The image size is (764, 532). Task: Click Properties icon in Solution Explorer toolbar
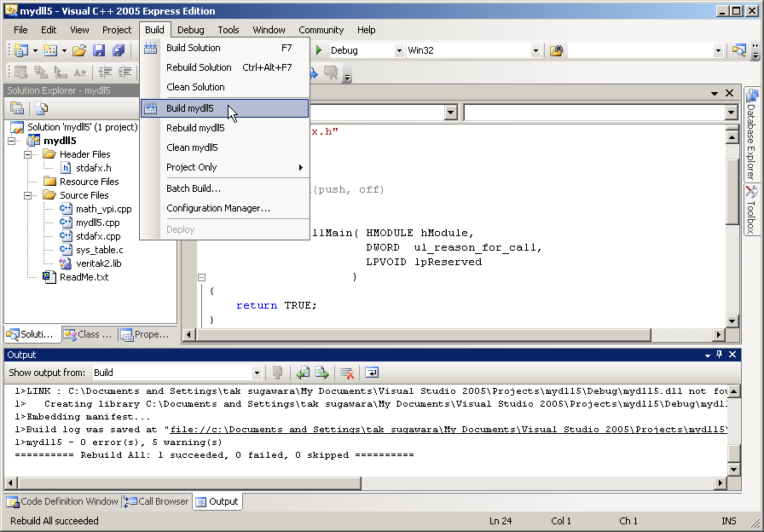point(17,108)
